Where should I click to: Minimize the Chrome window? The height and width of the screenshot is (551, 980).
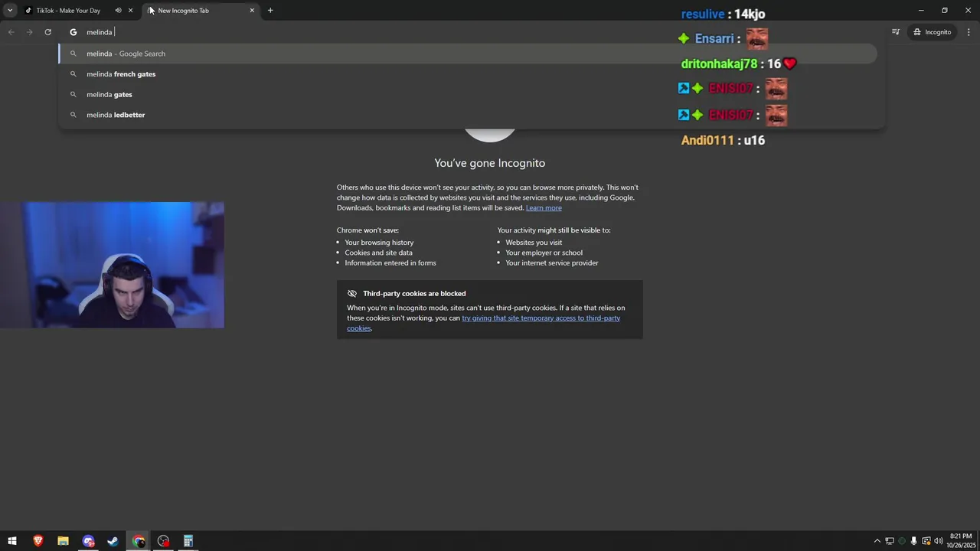coord(921,11)
